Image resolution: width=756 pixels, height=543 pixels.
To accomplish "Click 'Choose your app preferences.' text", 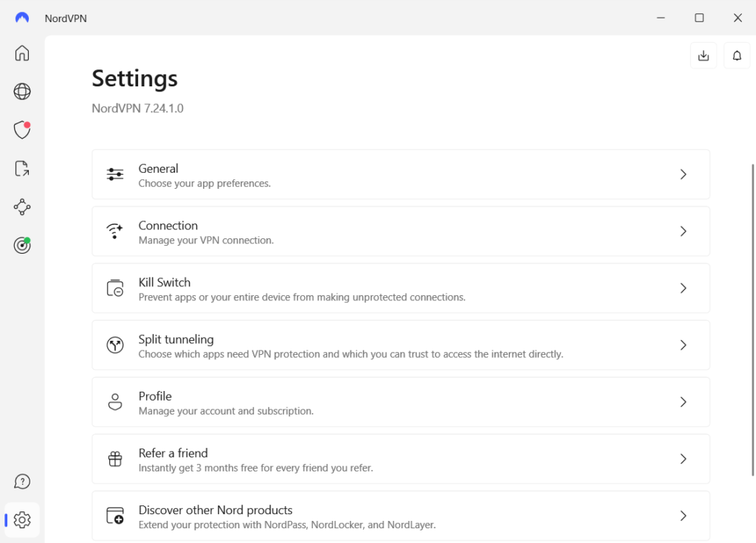I will click(205, 184).
